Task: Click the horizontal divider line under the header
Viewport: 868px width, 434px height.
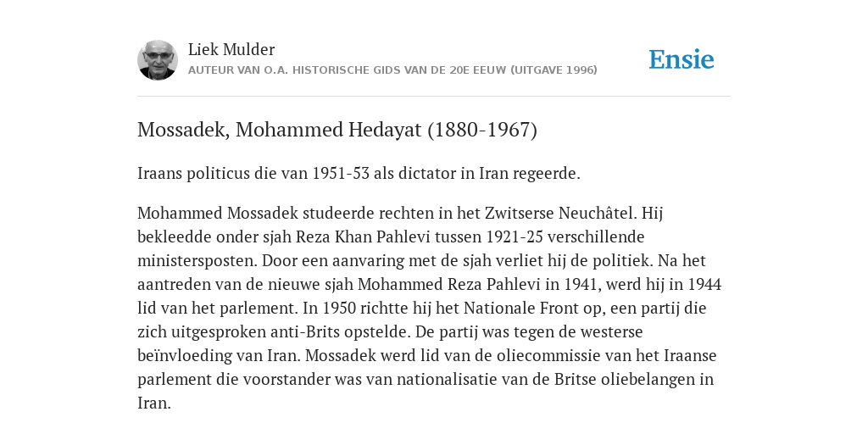Action: [434, 97]
